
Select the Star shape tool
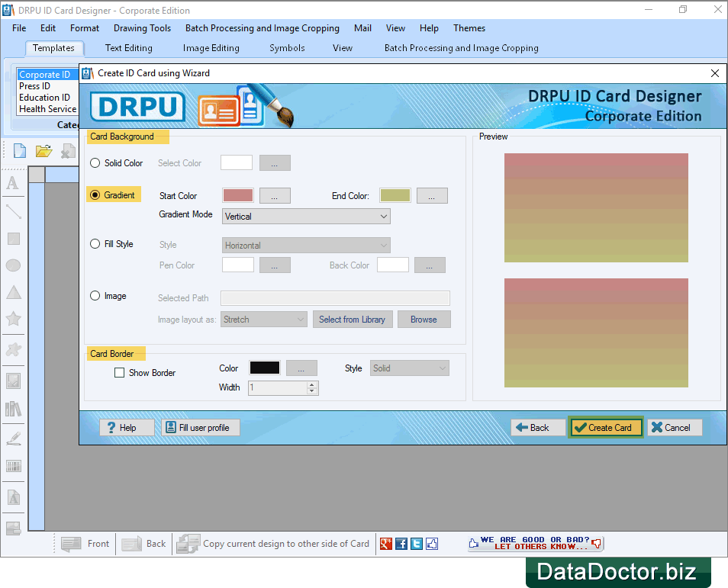click(x=14, y=319)
